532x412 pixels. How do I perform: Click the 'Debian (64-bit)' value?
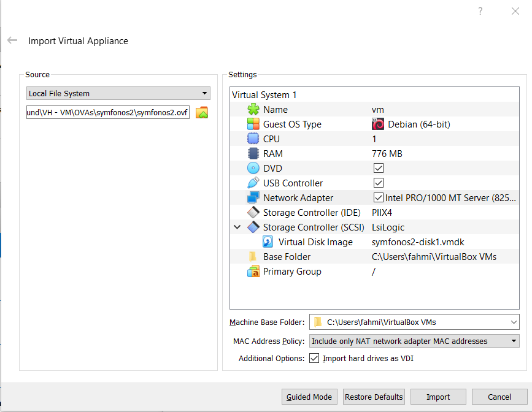pyautogui.click(x=419, y=124)
